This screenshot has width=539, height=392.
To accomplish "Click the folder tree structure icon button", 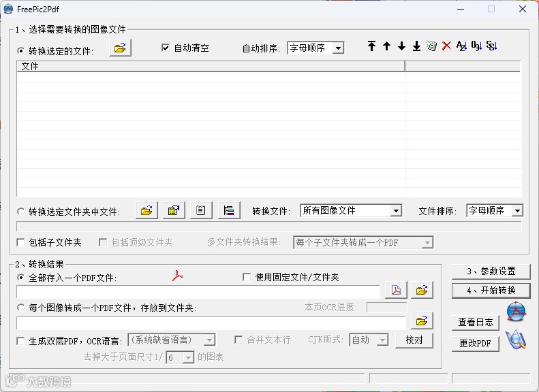I will coord(229,210).
